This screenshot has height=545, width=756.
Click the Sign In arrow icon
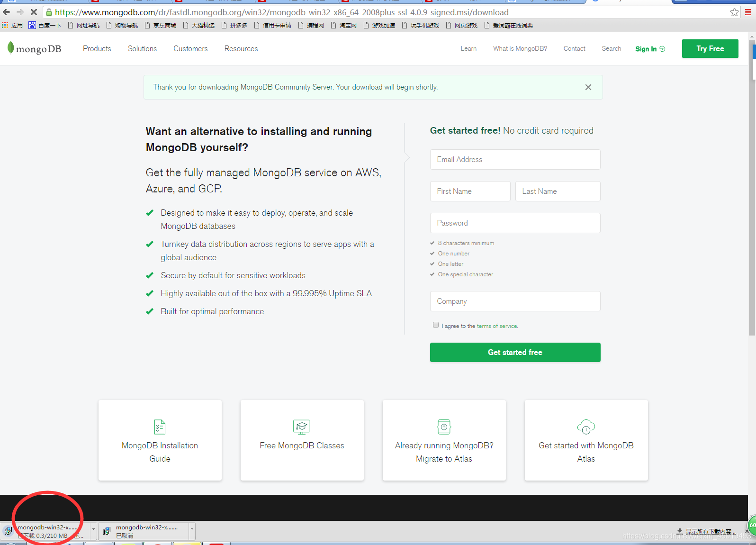click(662, 49)
